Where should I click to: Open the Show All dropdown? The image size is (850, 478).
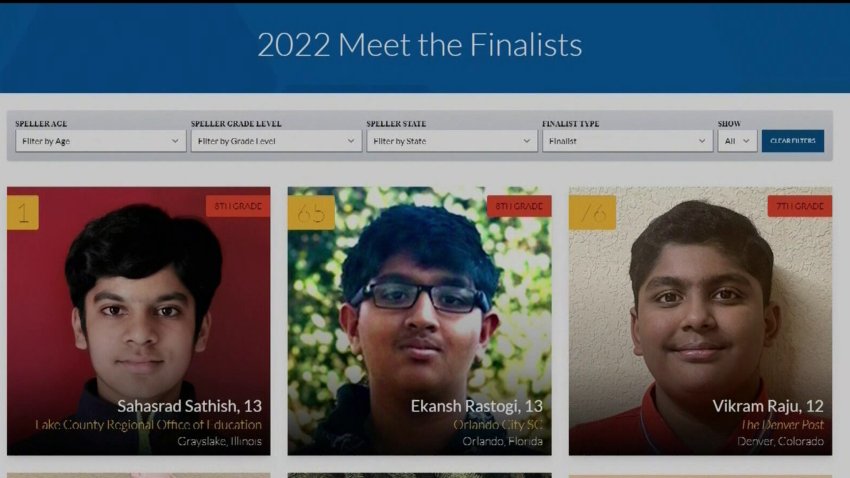coord(737,141)
